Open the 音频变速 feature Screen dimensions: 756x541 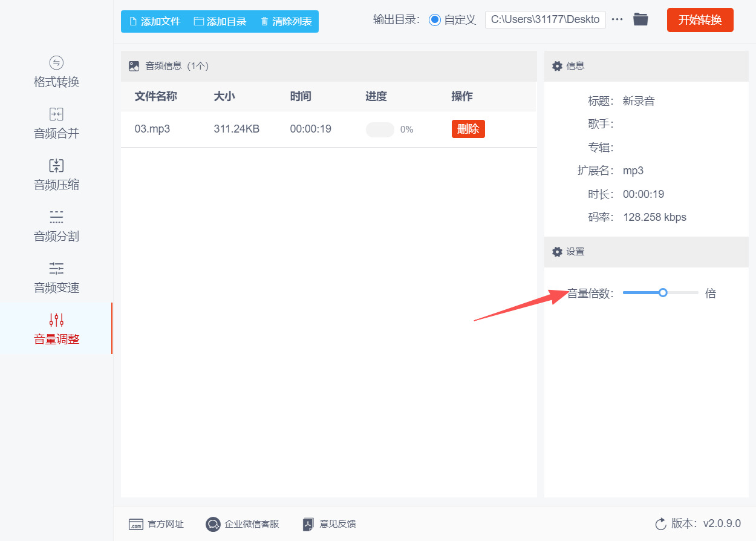point(56,278)
